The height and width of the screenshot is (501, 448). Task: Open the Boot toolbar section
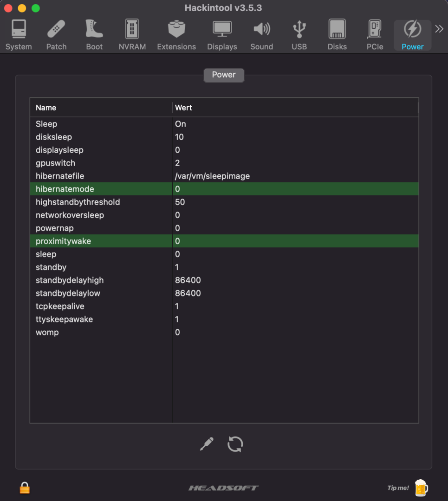94,35
